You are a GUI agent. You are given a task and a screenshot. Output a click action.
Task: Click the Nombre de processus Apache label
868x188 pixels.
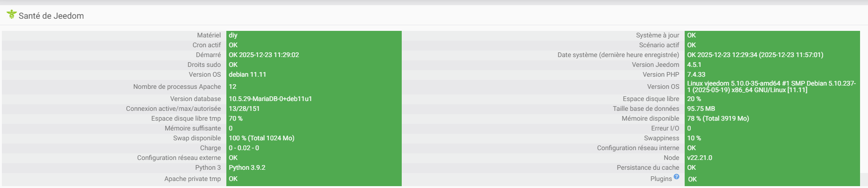point(177,87)
